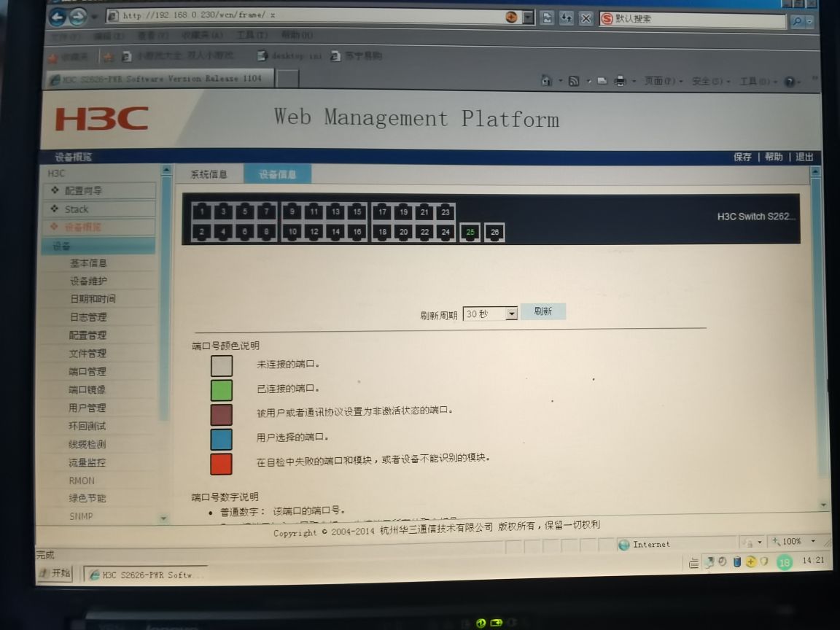Click the sidebar scroll down arrow
The height and width of the screenshot is (630, 840).
click(164, 518)
